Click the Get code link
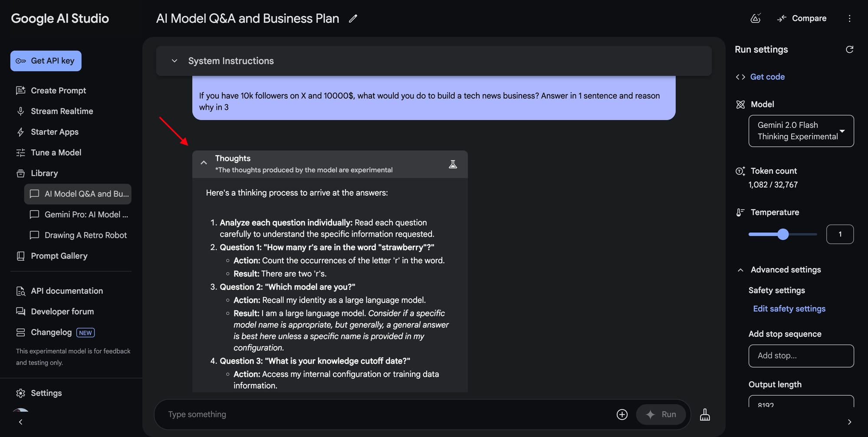 [x=767, y=77]
